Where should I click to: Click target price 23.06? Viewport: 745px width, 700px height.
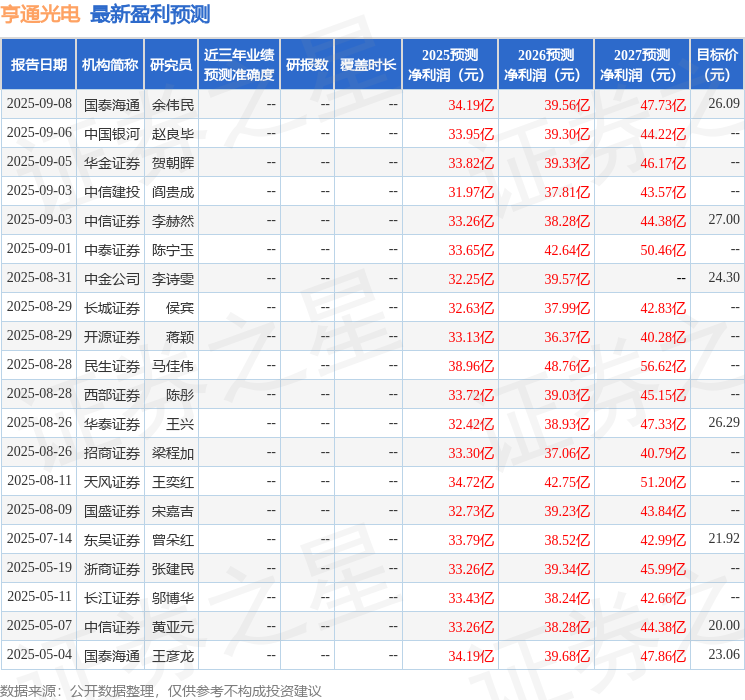[x=724, y=654]
